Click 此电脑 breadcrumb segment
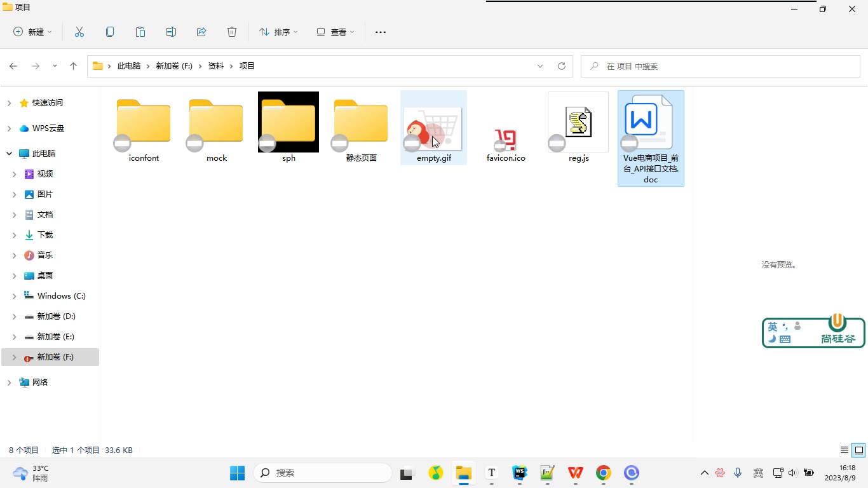The height and width of the screenshot is (488, 868). pyautogui.click(x=129, y=66)
